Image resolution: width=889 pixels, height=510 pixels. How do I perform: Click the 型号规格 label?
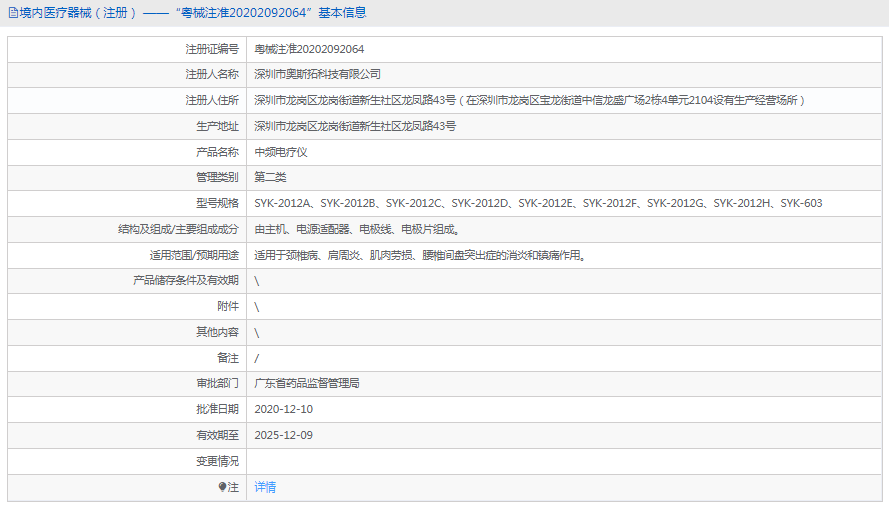click(218, 203)
